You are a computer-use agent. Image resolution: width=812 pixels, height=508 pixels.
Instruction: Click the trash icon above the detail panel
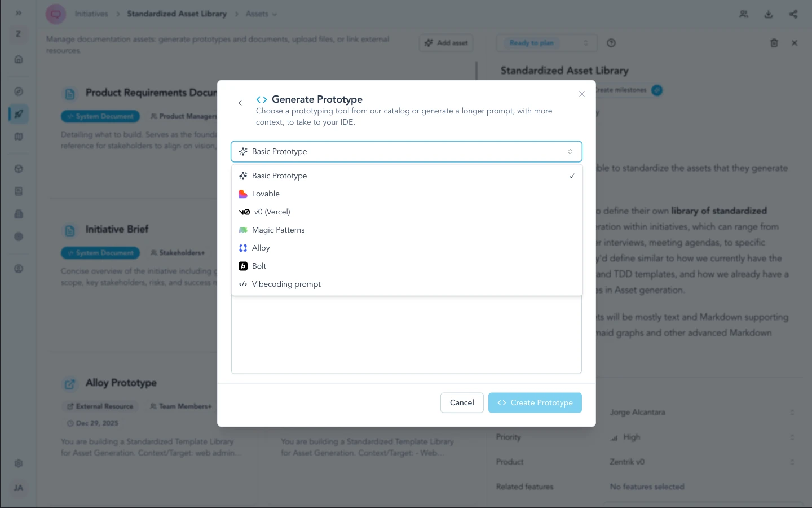coord(774,43)
